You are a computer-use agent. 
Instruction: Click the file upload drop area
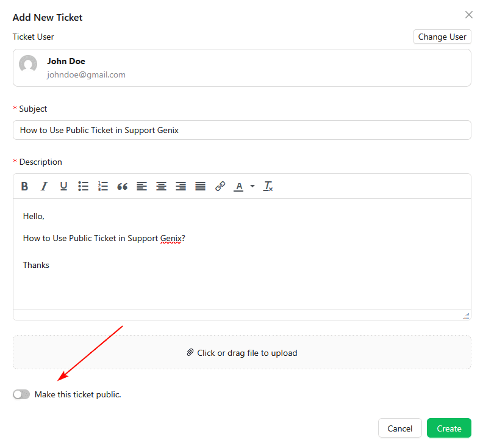241,352
